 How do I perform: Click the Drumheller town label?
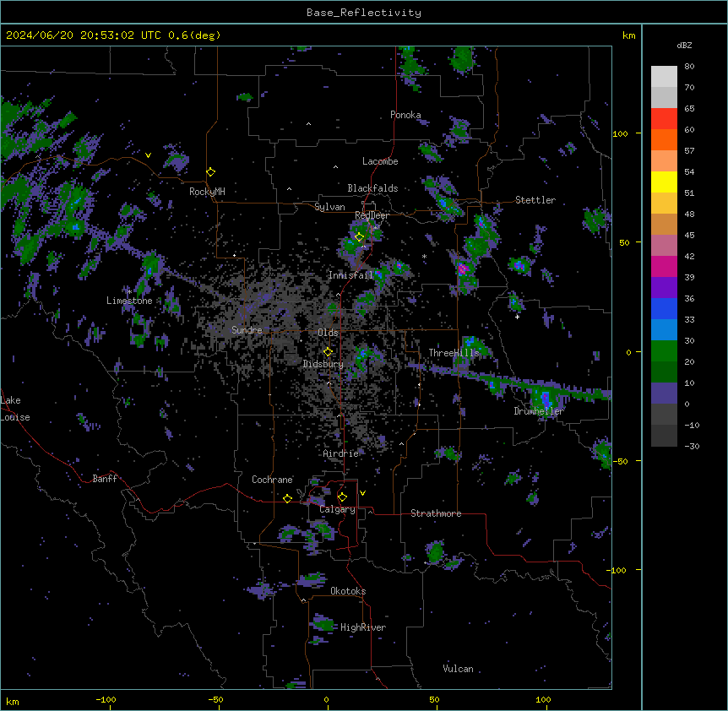pos(539,411)
